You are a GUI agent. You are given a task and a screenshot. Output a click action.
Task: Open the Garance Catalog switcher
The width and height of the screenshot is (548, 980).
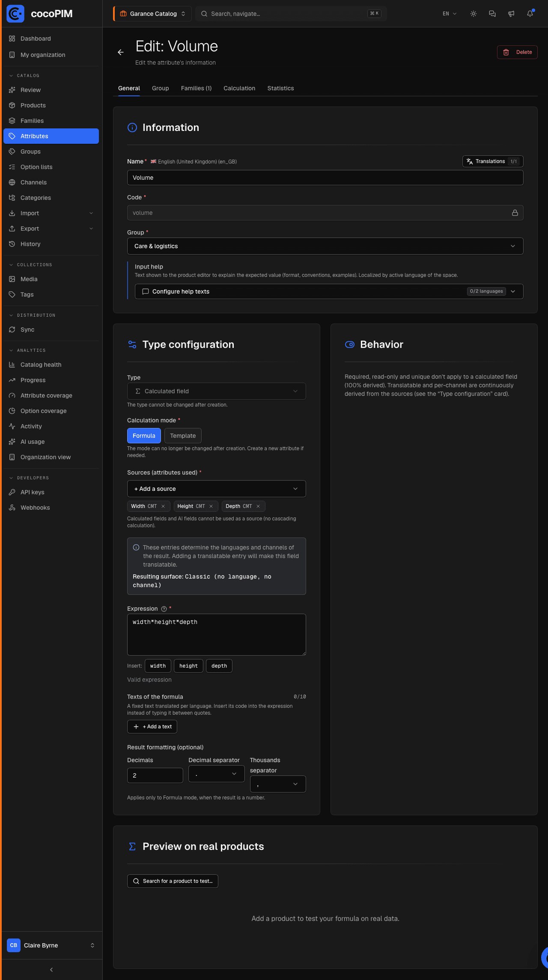tap(152, 14)
